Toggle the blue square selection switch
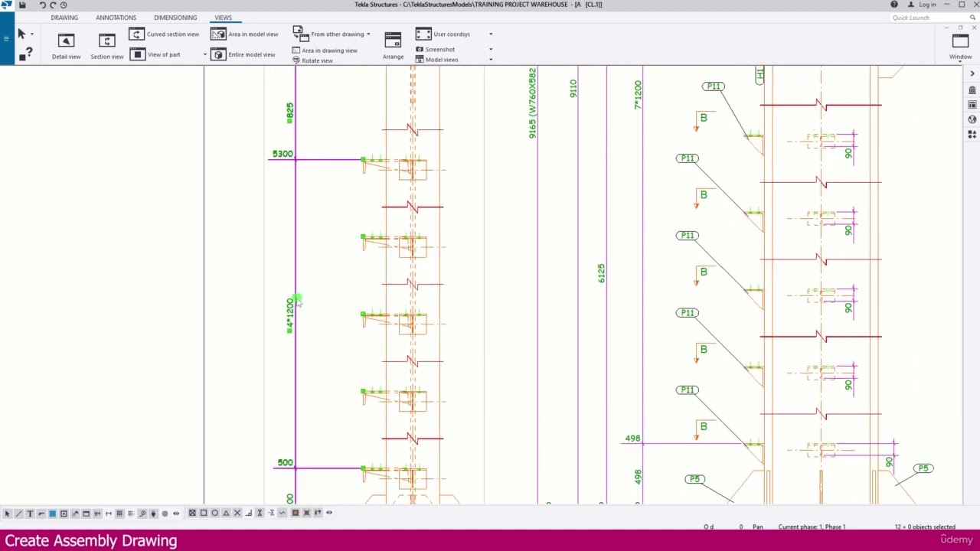Image resolution: width=980 pixels, height=551 pixels. pyautogui.click(x=53, y=514)
